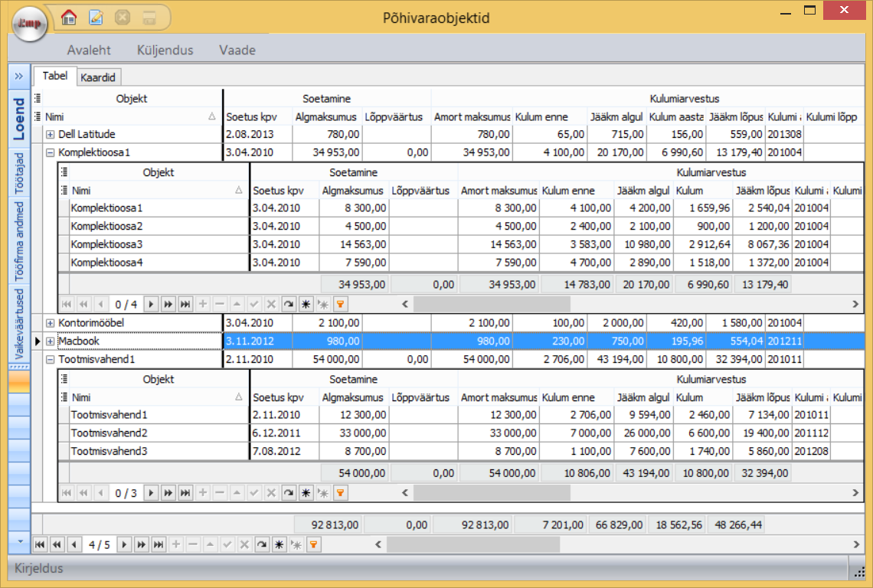The width and height of the screenshot is (873, 588).
Task: Click next record arrow in the 0/4 navigator
Action: [152, 304]
